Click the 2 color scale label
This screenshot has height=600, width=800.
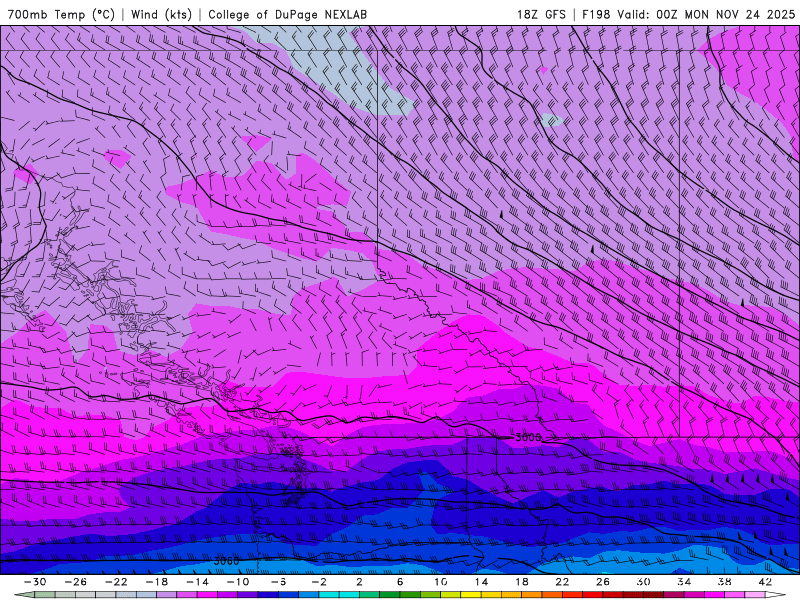(359, 582)
